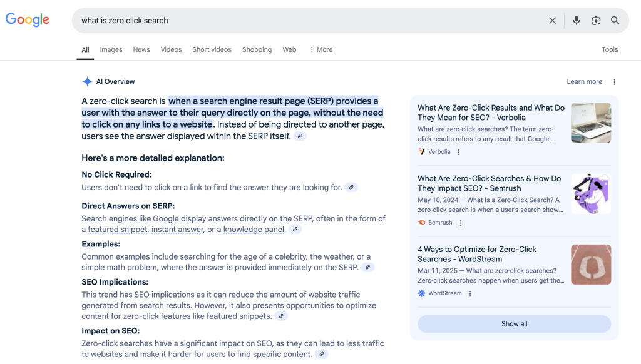The width and height of the screenshot is (641, 364).
Task: Open three-dot menu next to Verbolia
Action: 459,152
